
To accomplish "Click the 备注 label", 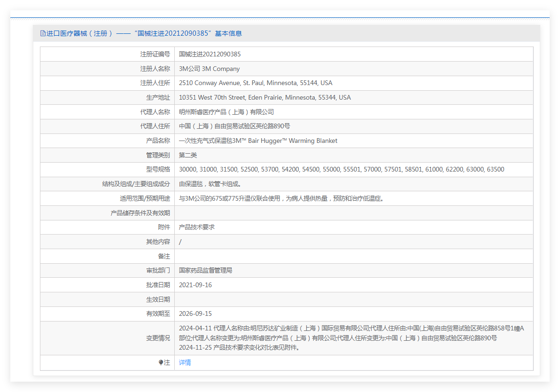I will (164, 256).
